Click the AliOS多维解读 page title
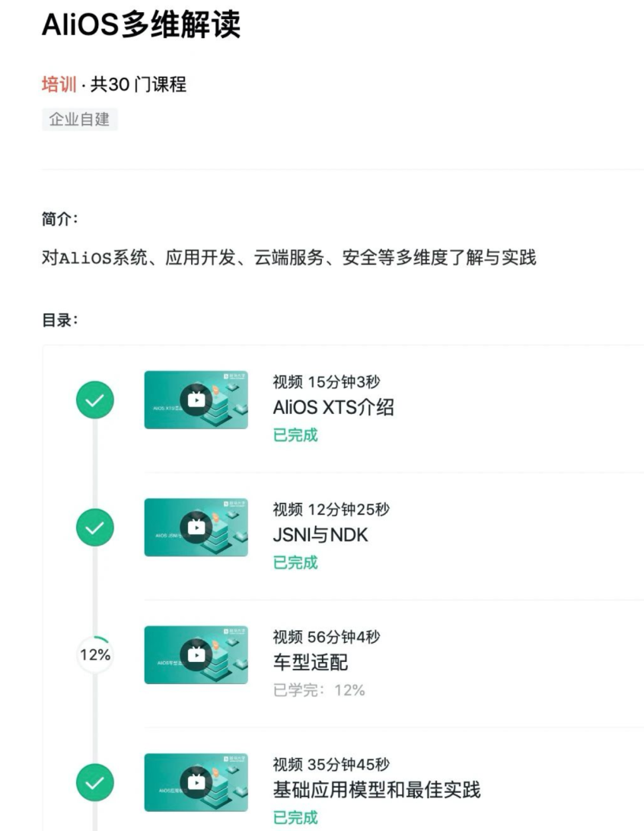The image size is (644, 831). coord(141,25)
